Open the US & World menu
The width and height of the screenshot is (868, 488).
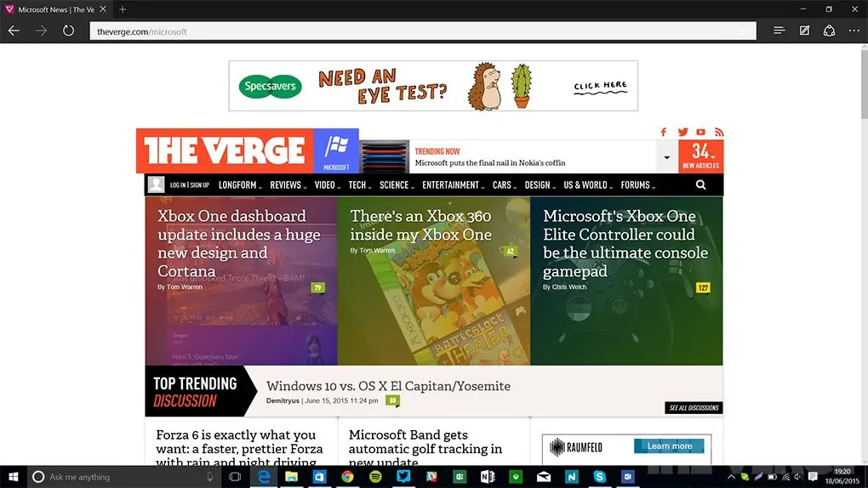coord(588,184)
